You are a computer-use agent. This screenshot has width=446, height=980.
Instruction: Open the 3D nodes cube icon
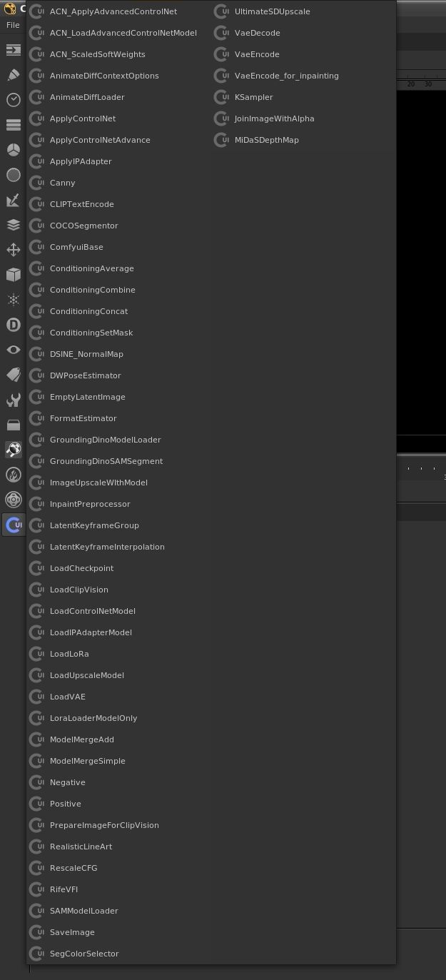pyautogui.click(x=13, y=275)
